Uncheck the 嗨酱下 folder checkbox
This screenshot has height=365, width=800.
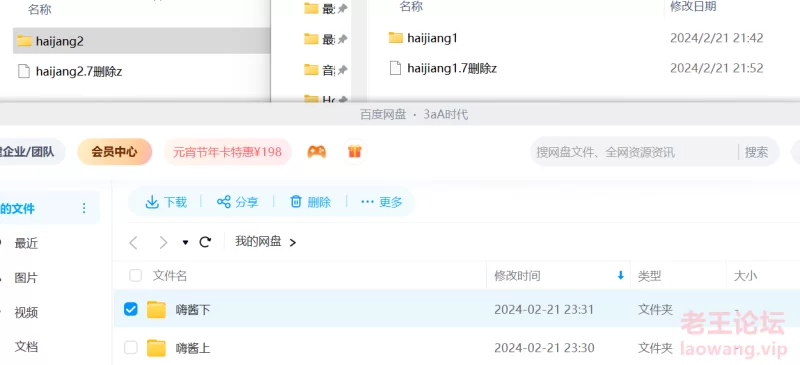tap(131, 309)
